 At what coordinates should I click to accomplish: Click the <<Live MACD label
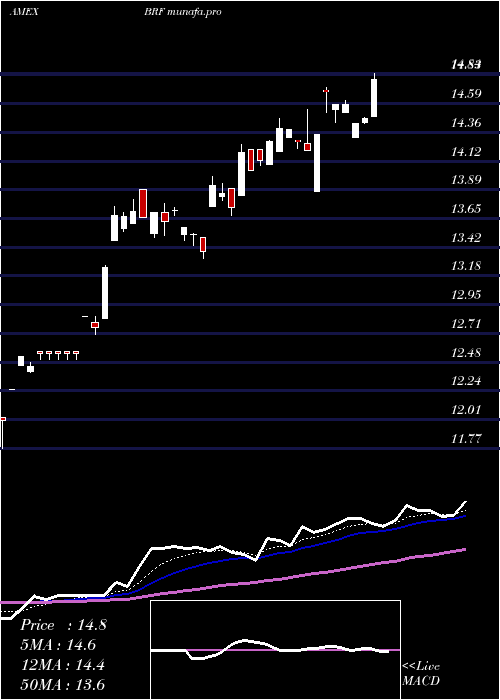421,674
